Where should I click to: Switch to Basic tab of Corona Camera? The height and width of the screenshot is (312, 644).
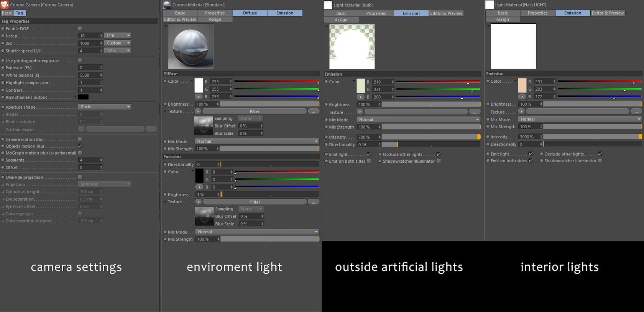(x=7, y=13)
